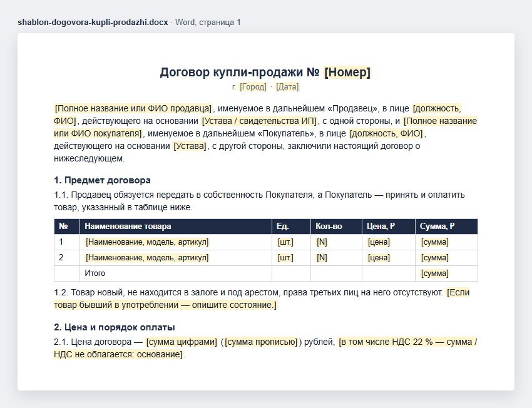
Task: Click the heading '1. Предмет договора'
Action: coord(102,180)
